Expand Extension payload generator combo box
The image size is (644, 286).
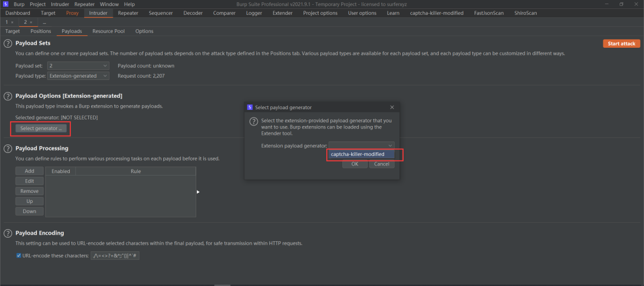[361, 145]
